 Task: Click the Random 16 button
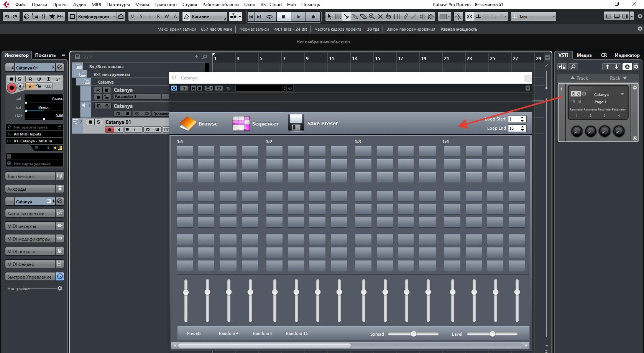[297, 333]
